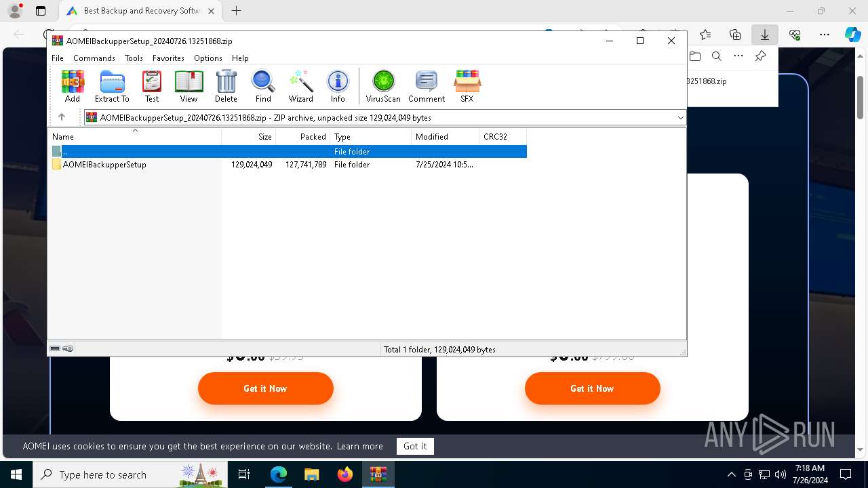Run the Test archive tool
The height and width of the screenshot is (488, 868).
tap(152, 86)
